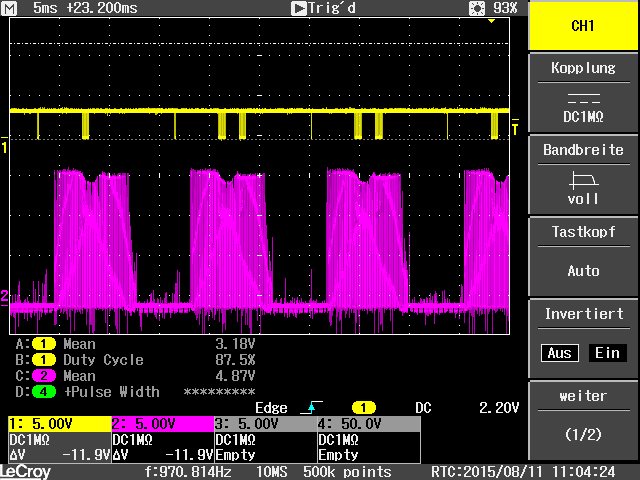
Task: Click the trigger source channel 1 badge
Action: pos(364,407)
